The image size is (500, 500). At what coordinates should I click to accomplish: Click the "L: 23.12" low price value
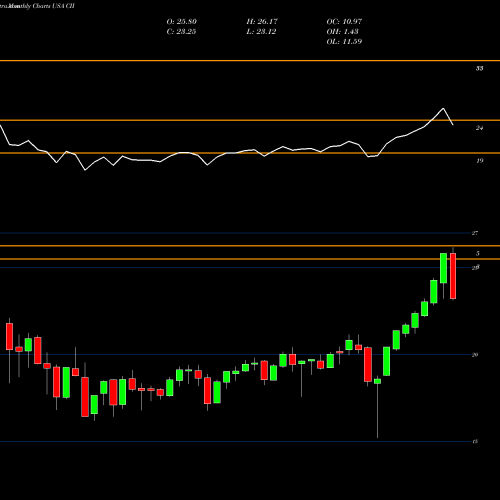[261, 32]
